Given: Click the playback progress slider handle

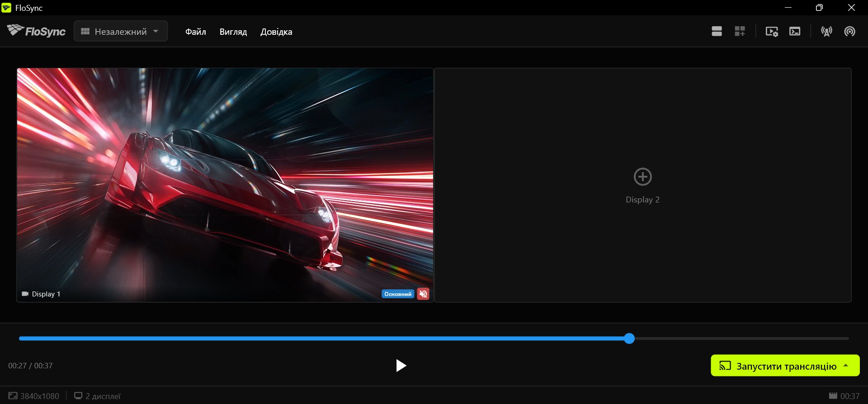Looking at the screenshot, I should pos(629,338).
